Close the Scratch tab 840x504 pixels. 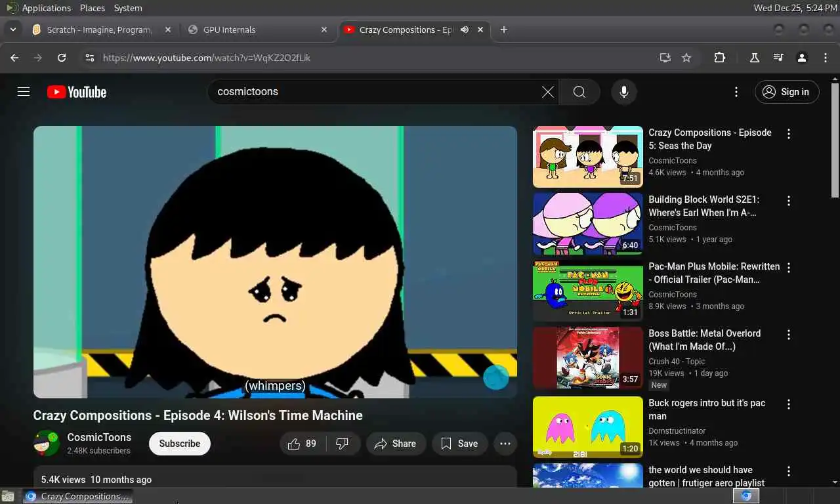168,30
